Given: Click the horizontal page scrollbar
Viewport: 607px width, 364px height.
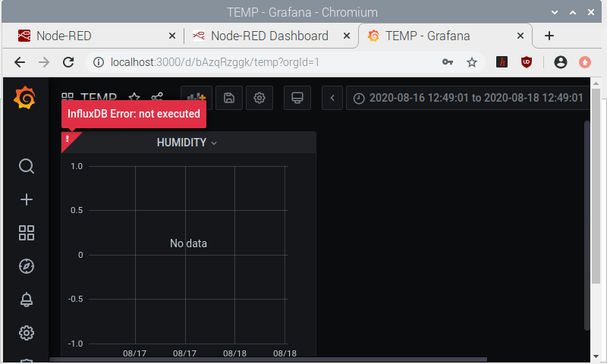Looking at the screenshot, I should tap(268, 359).
